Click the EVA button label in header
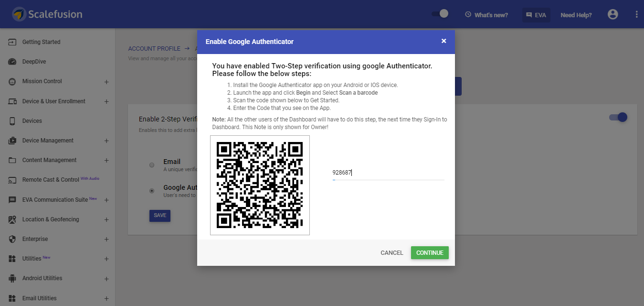Image resolution: width=644 pixels, height=306 pixels. click(x=540, y=15)
